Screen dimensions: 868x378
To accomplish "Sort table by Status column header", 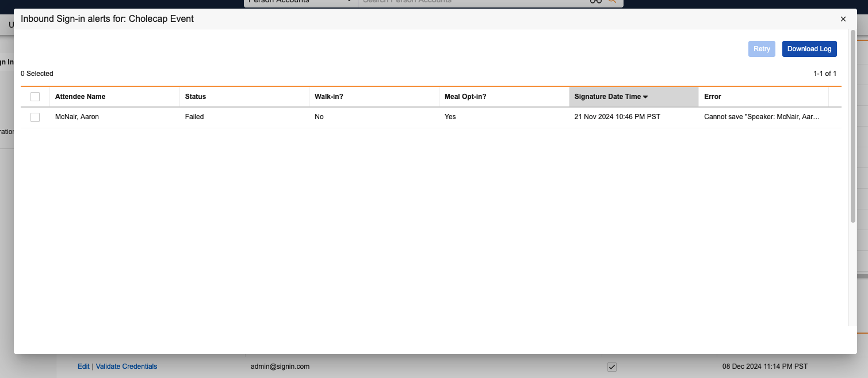I will (x=196, y=97).
